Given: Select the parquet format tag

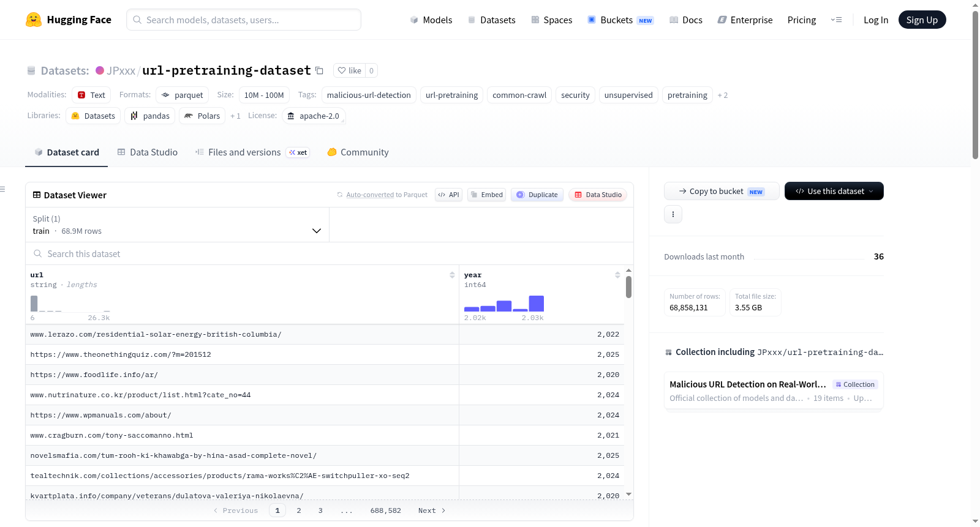Looking at the screenshot, I should pos(182,95).
